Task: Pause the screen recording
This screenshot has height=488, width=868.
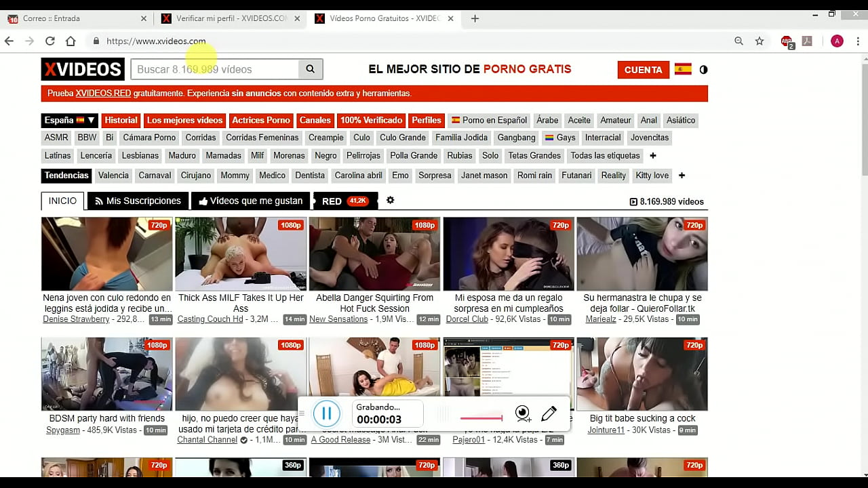Action: click(x=326, y=413)
